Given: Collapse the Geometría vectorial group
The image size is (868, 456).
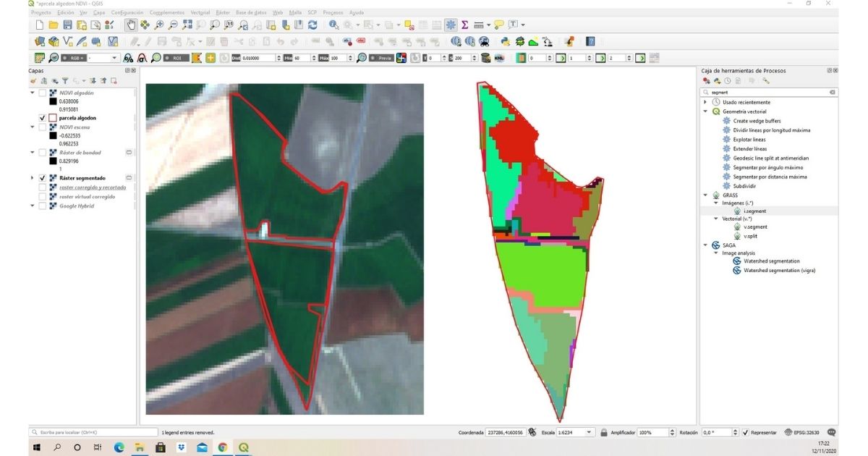Looking at the screenshot, I should 706,111.
